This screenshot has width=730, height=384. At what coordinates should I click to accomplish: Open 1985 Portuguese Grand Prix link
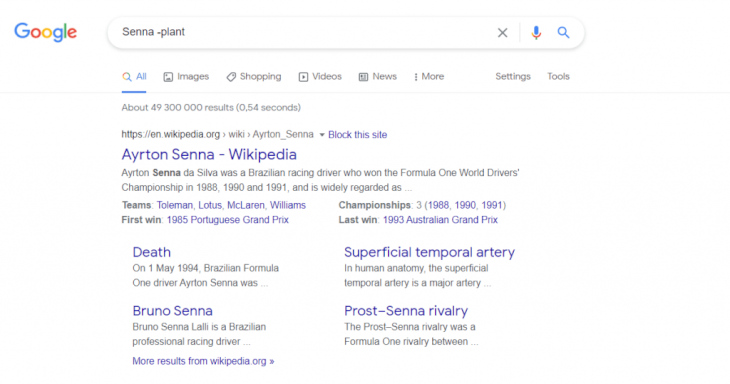pyautogui.click(x=228, y=220)
